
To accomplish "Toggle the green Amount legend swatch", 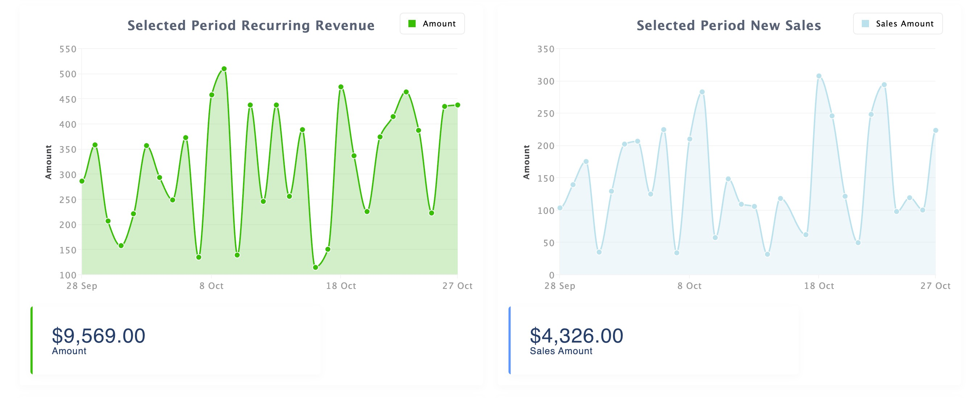I will 412,24.
